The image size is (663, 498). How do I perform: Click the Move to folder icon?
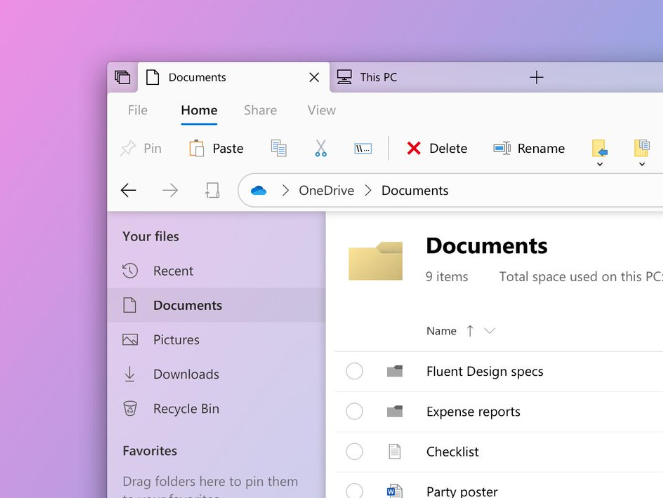(x=600, y=148)
